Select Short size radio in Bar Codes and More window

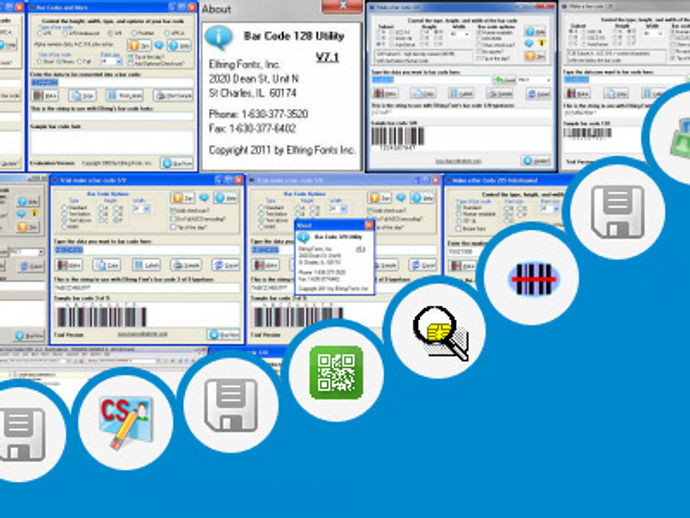point(40,62)
